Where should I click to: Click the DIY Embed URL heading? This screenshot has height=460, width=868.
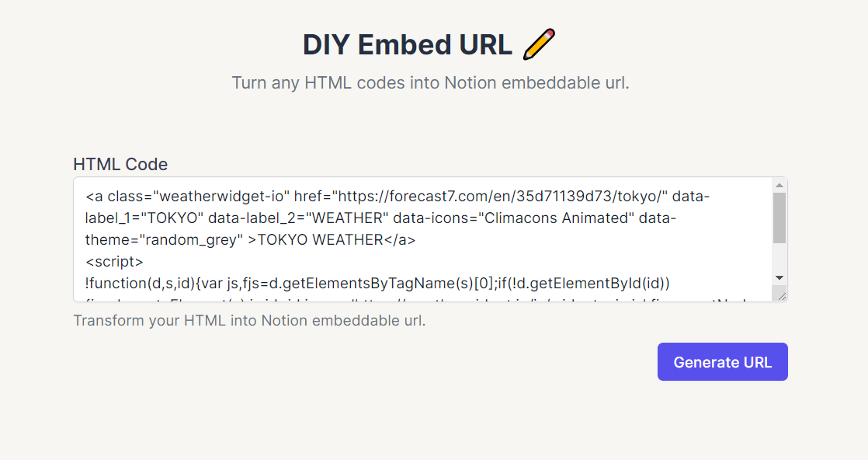(407, 45)
